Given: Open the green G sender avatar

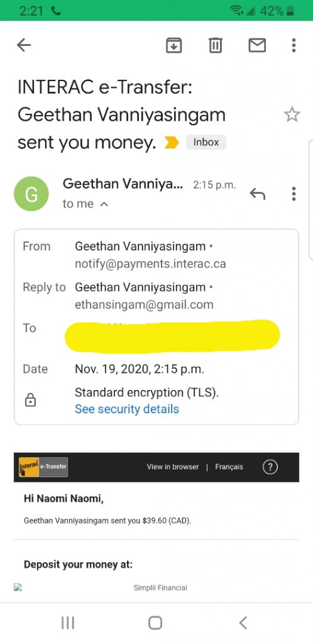Looking at the screenshot, I should (x=31, y=194).
